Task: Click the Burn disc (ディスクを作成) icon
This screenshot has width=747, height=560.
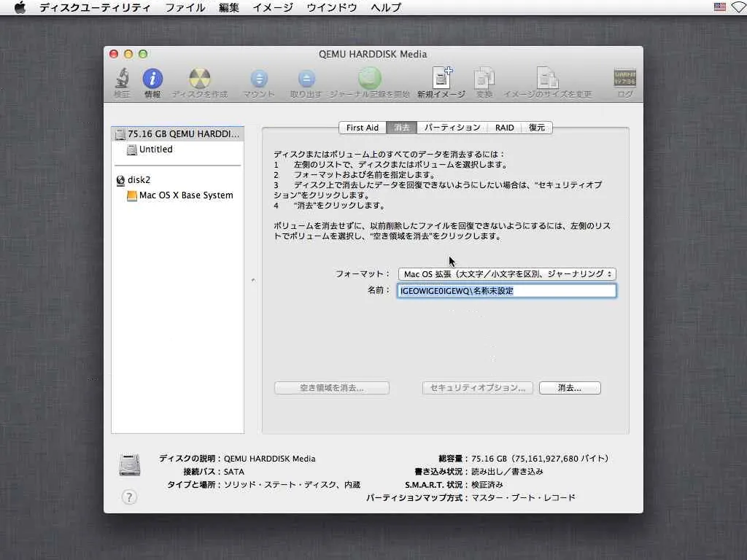Action: click(x=200, y=78)
